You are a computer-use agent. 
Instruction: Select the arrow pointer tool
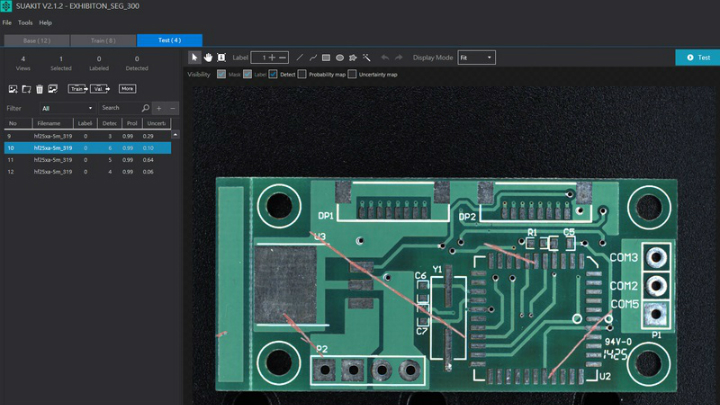pyautogui.click(x=195, y=58)
